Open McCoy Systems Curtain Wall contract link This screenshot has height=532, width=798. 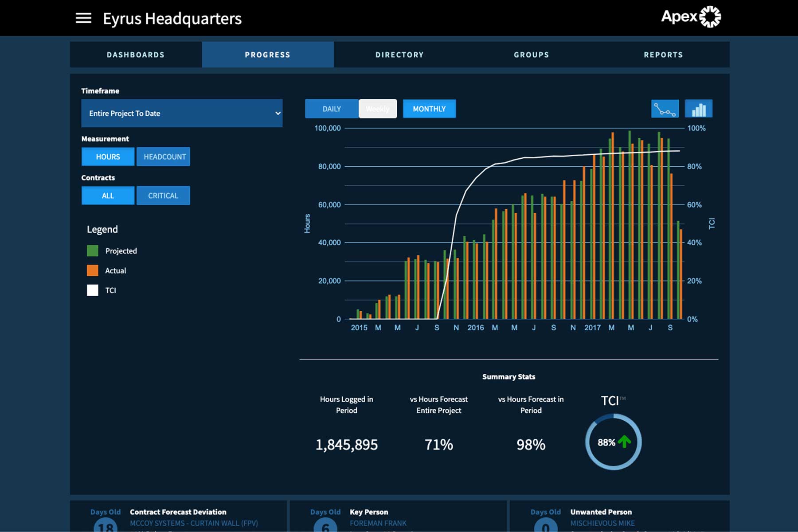[193, 523]
